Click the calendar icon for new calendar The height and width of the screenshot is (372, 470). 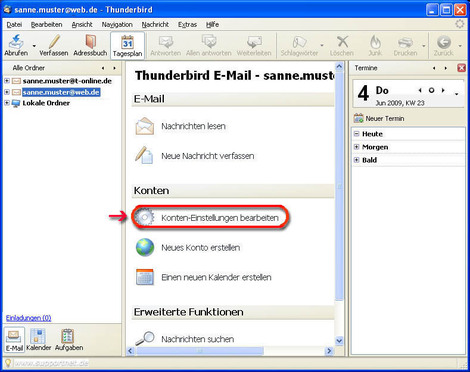145,277
